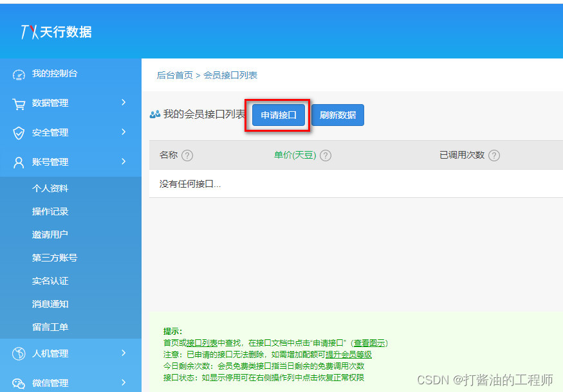This screenshot has height=392, width=563.
Task: Click the 刷新数据 button
Action: 338,115
